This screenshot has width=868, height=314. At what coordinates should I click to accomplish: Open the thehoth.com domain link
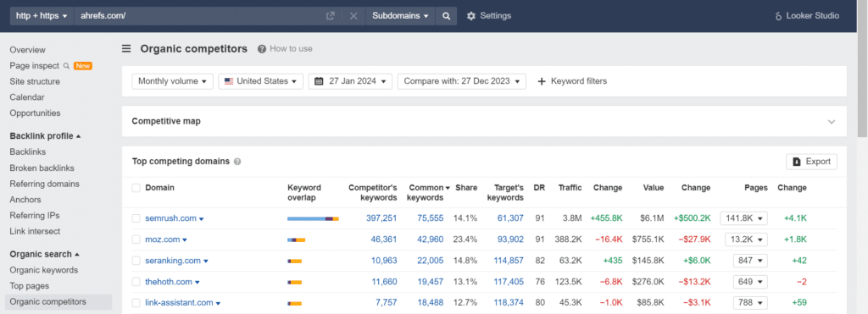(x=169, y=282)
